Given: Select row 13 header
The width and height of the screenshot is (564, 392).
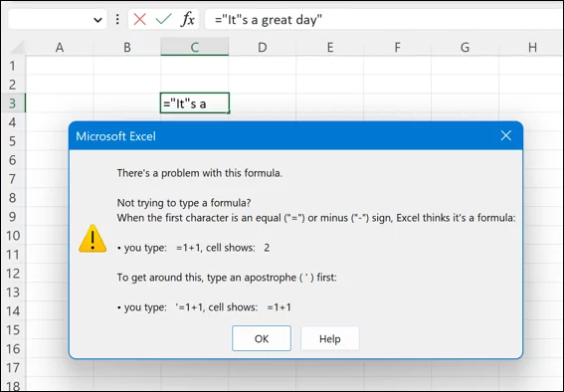Looking at the screenshot, I should 13,293.
